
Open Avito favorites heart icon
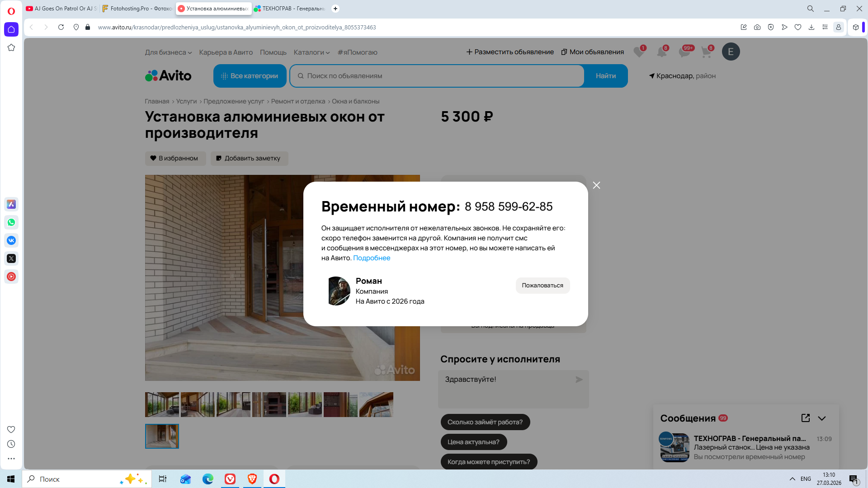point(638,52)
